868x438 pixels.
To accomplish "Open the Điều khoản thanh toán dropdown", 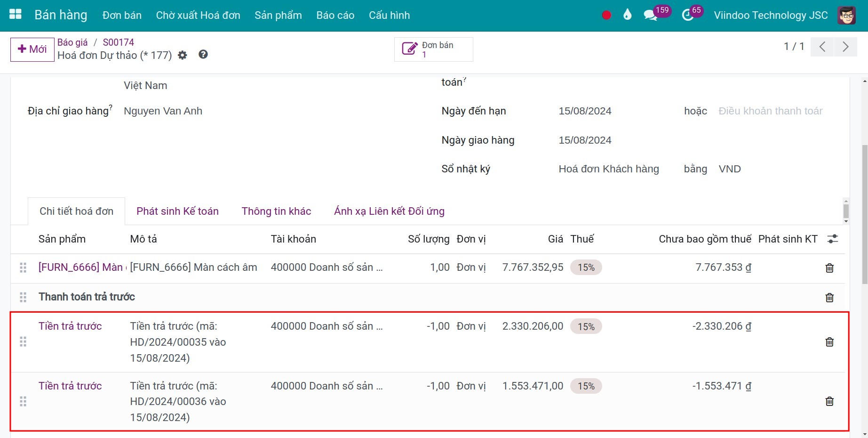I will [770, 111].
